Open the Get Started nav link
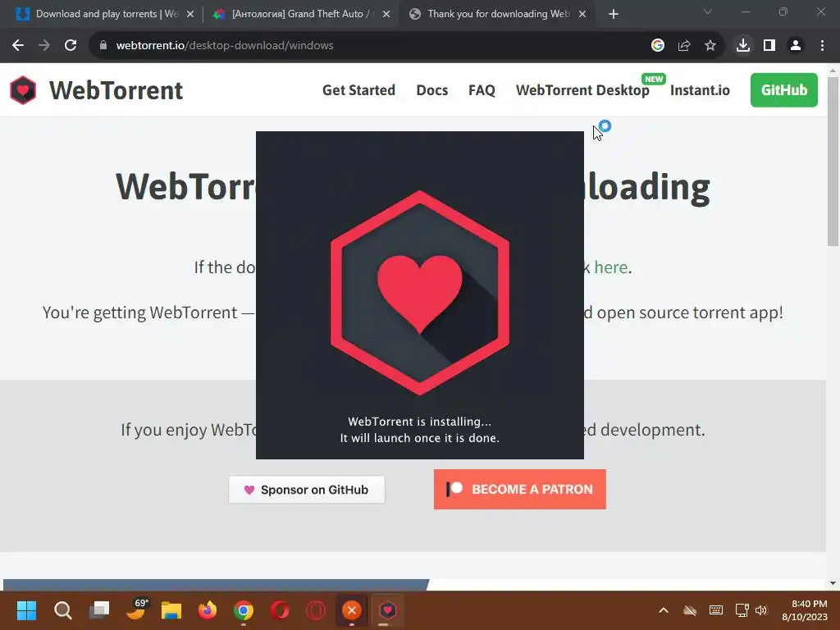Screen dimensions: 840x630 (358, 90)
